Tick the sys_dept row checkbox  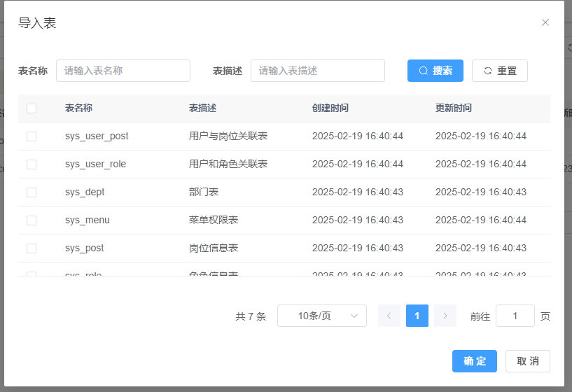click(x=32, y=192)
